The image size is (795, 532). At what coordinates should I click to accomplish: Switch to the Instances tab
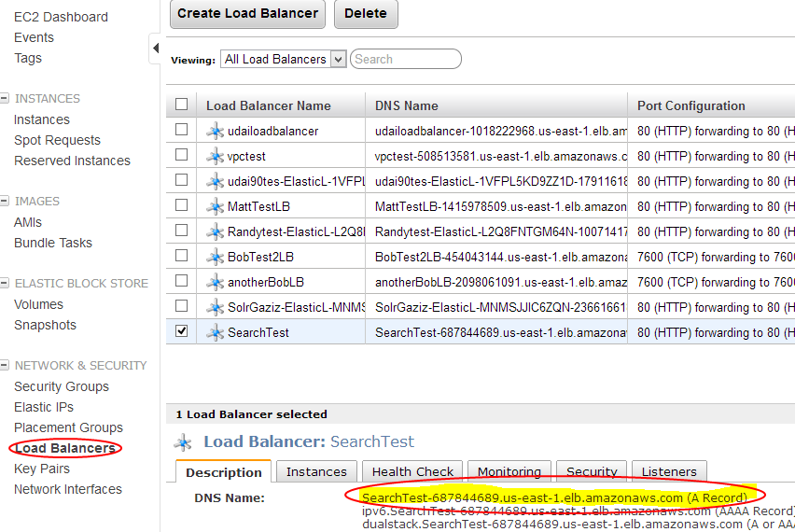tap(316, 471)
